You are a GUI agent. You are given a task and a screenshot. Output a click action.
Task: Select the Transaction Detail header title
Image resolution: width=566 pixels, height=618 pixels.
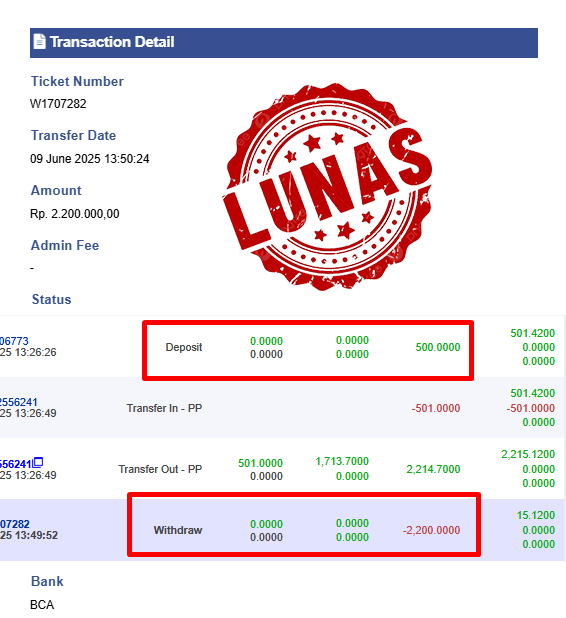point(112,42)
